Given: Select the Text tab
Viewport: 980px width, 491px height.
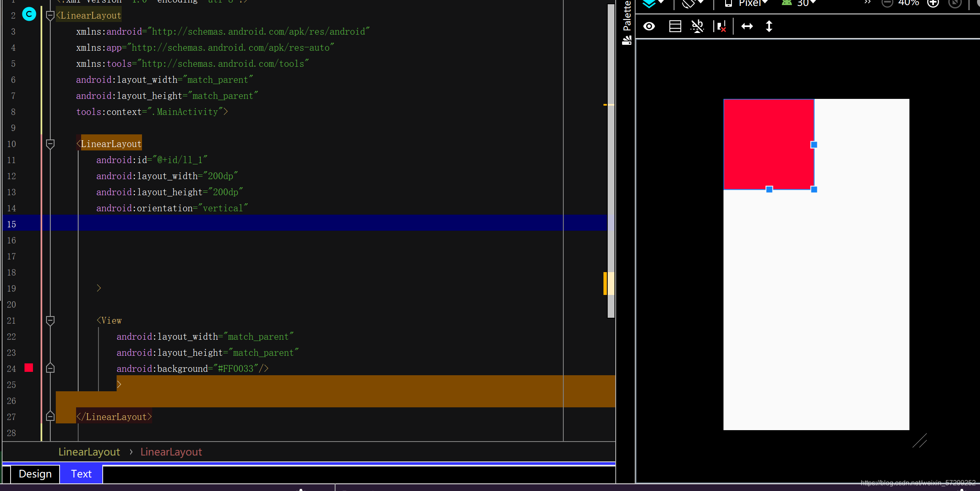Looking at the screenshot, I should point(81,474).
